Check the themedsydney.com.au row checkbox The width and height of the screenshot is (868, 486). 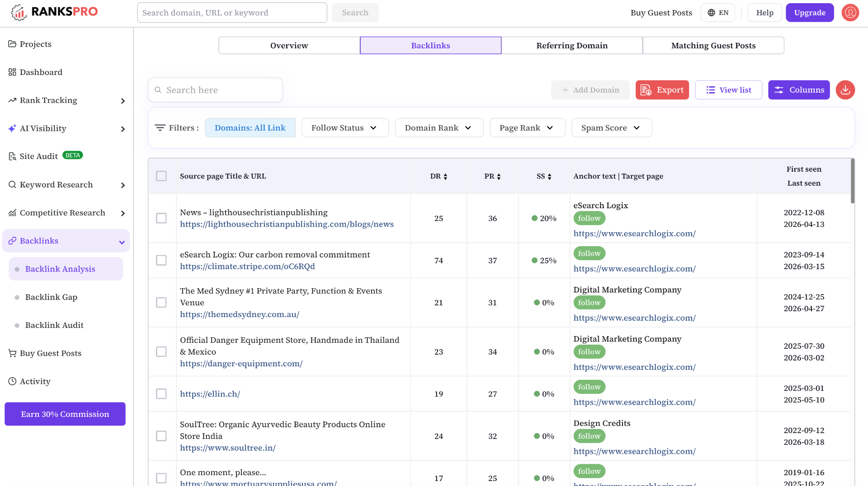[161, 303]
